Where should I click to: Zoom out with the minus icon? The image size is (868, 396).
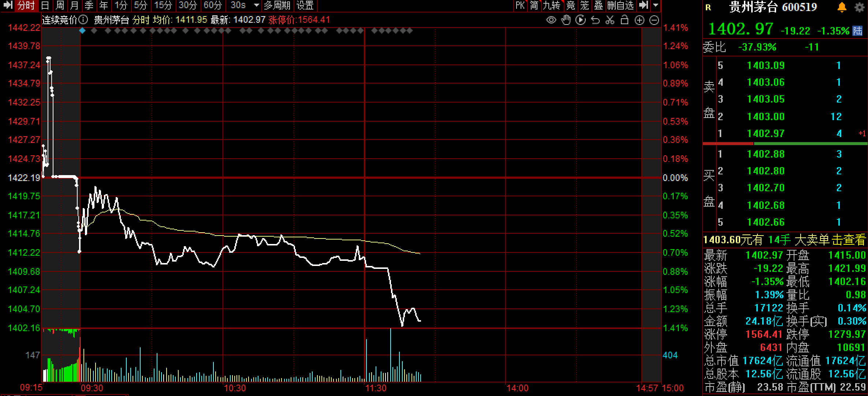[654, 21]
